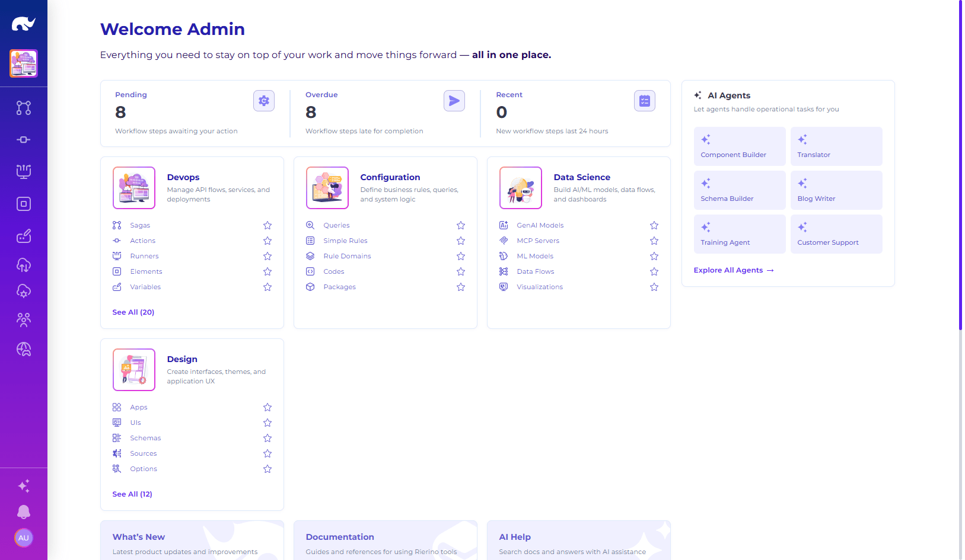Star the MCP Servers entry
Screen dimensions: 965x560
(x=654, y=241)
